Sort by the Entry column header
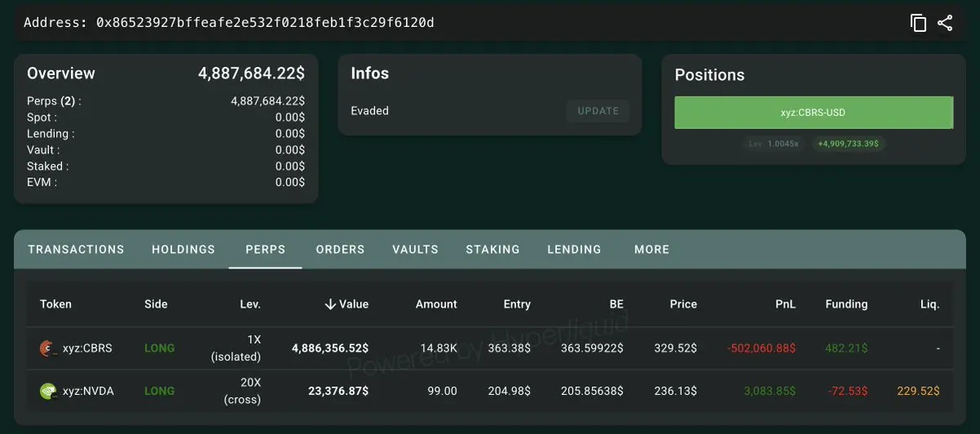The image size is (980, 434). pyautogui.click(x=517, y=304)
